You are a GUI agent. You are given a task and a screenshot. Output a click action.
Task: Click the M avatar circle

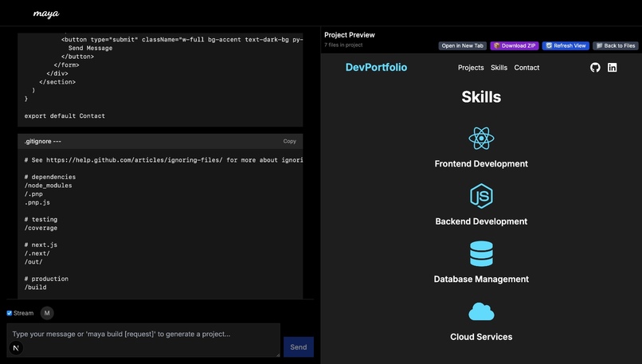(x=47, y=313)
